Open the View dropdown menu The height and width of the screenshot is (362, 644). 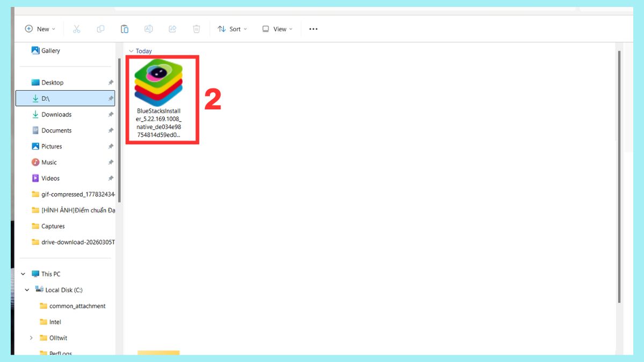pos(277,29)
